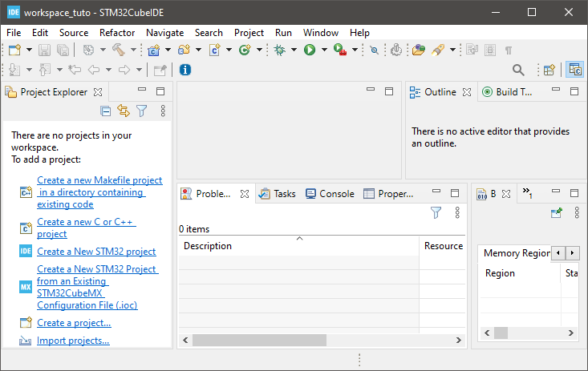The width and height of the screenshot is (588, 371).
Task: Open the dropdown beside the Run icon
Action: (x=324, y=50)
